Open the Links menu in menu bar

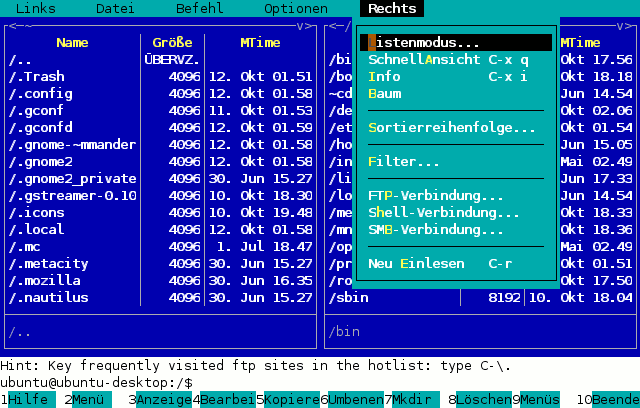[35, 8]
